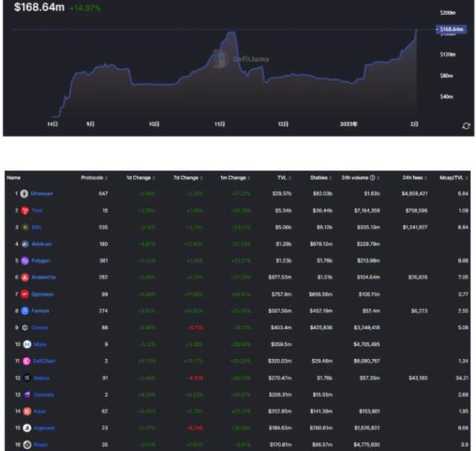Click the Polygon chain logo icon
Viewport: 476px width, 451px height.
(25, 261)
